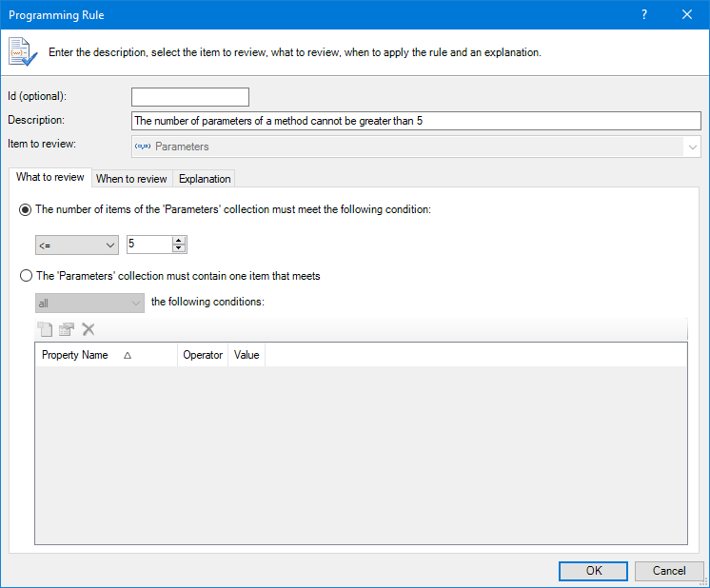Open the 'all' conditions dropdown
Image resolution: width=710 pixels, height=588 pixels.
[x=89, y=303]
